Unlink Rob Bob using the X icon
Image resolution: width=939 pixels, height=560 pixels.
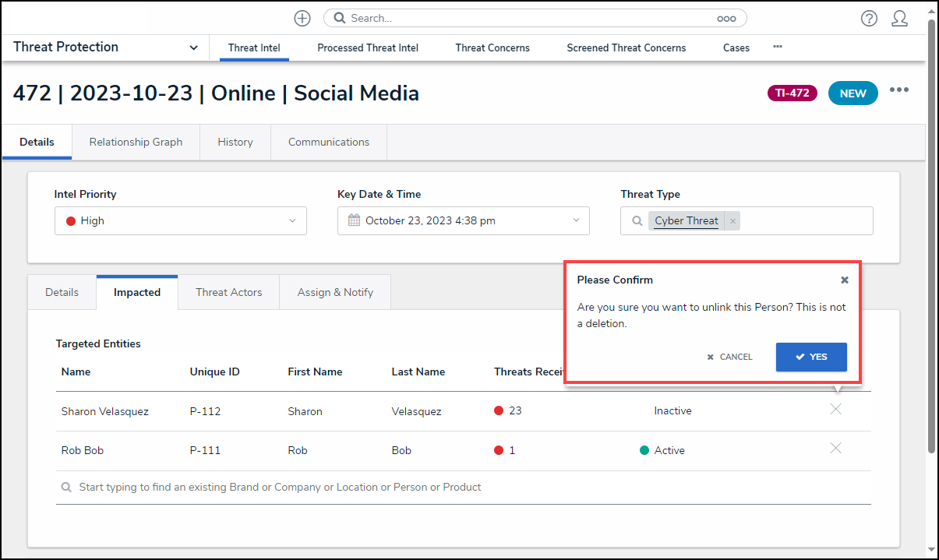tap(835, 448)
